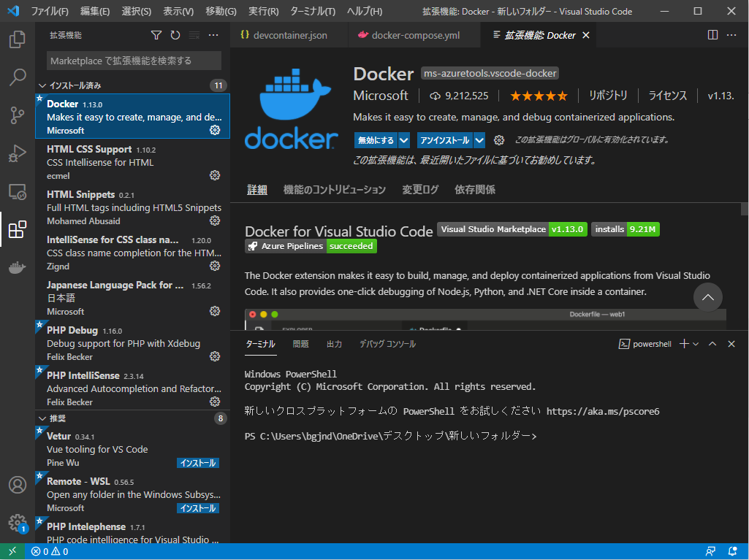This screenshot has width=749, height=560.
Task: Open the 編集(E) menu
Action: [95, 11]
